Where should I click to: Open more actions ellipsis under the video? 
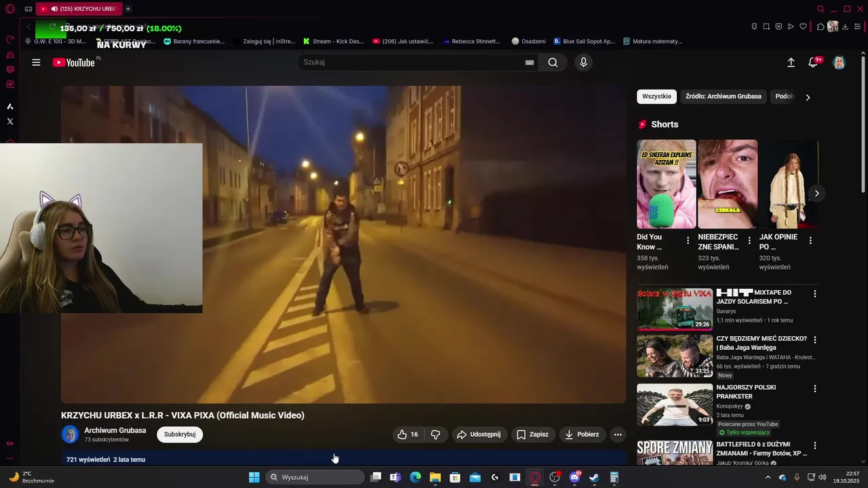618,434
